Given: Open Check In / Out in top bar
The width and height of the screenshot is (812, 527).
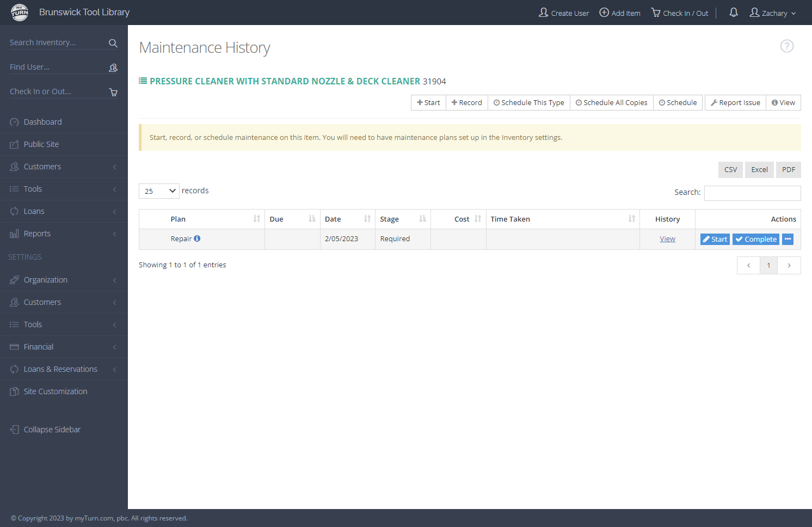Looking at the screenshot, I should pos(680,13).
